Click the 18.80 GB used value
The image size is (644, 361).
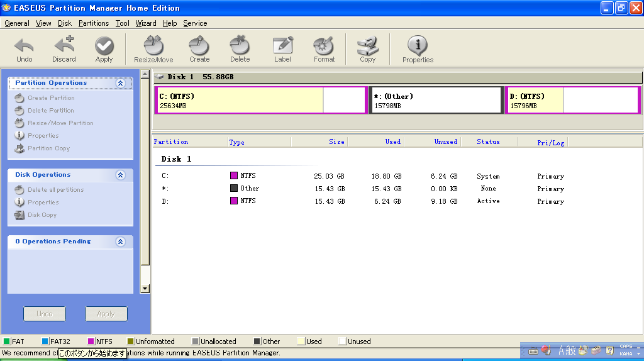pos(387,176)
